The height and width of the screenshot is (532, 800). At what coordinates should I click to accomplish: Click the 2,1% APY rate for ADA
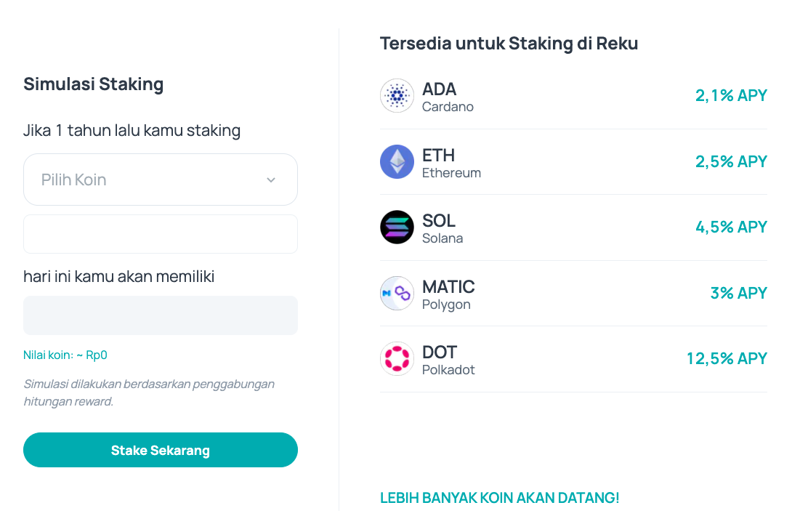[x=731, y=95]
